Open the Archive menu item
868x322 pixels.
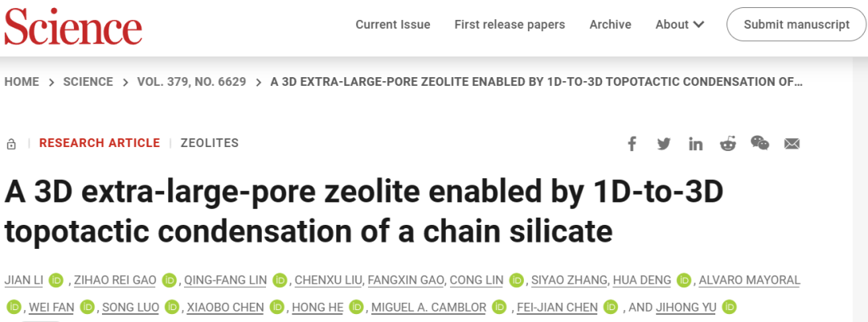[610, 24]
